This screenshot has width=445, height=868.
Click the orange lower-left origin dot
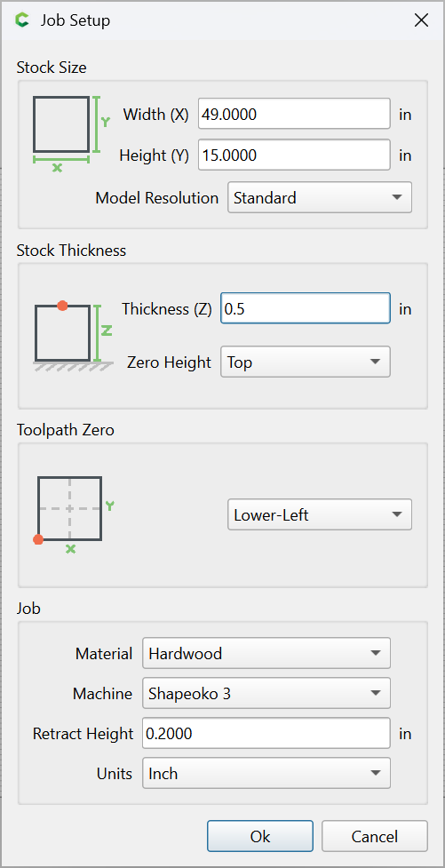[x=38, y=540]
